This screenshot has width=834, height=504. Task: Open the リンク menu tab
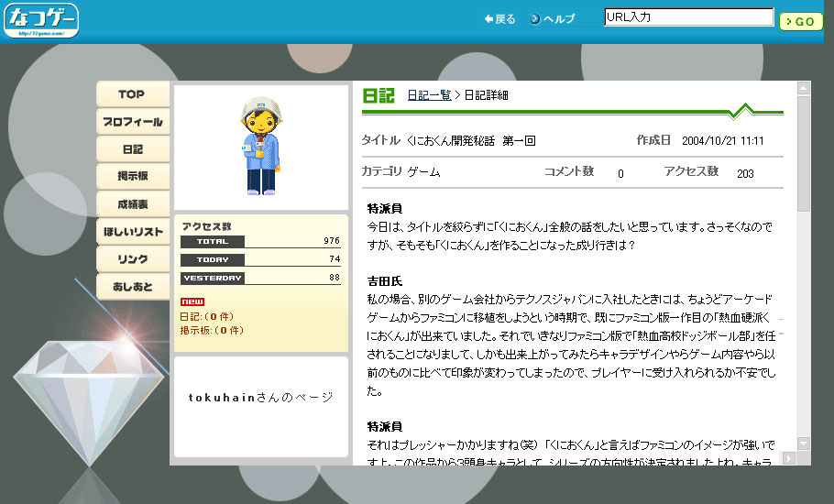click(x=133, y=259)
